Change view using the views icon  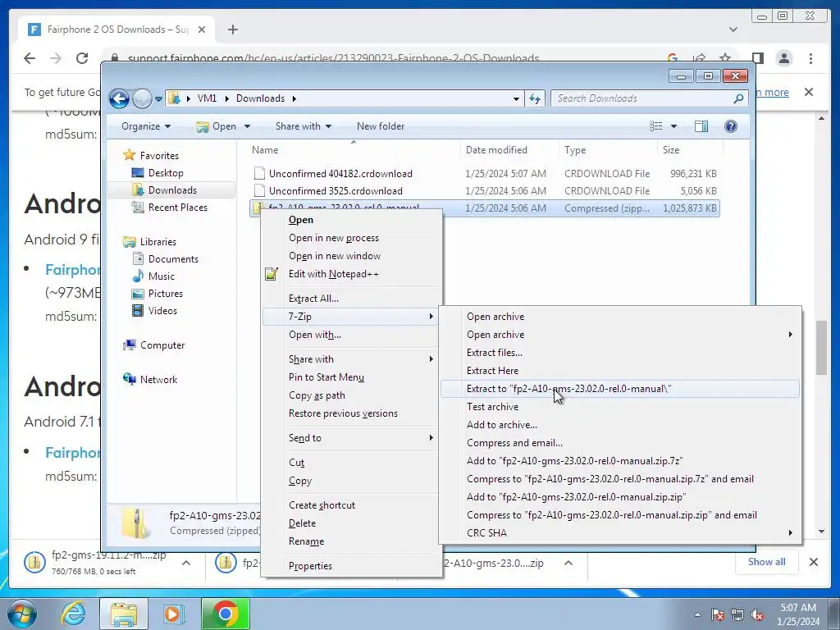coord(655,126)
